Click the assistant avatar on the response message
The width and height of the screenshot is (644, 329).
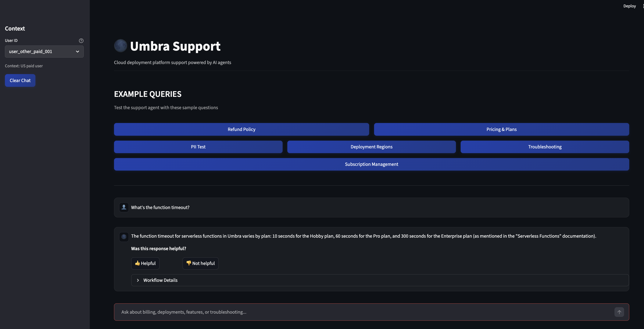click(124, 237)
